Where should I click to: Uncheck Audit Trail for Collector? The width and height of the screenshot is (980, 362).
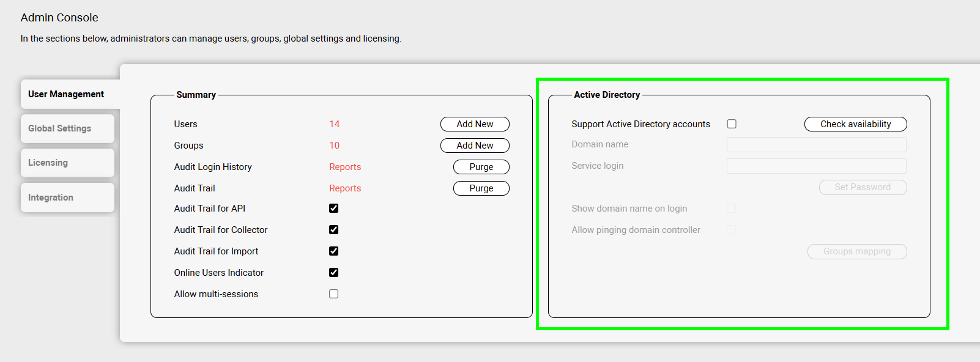tap(333, 230)
